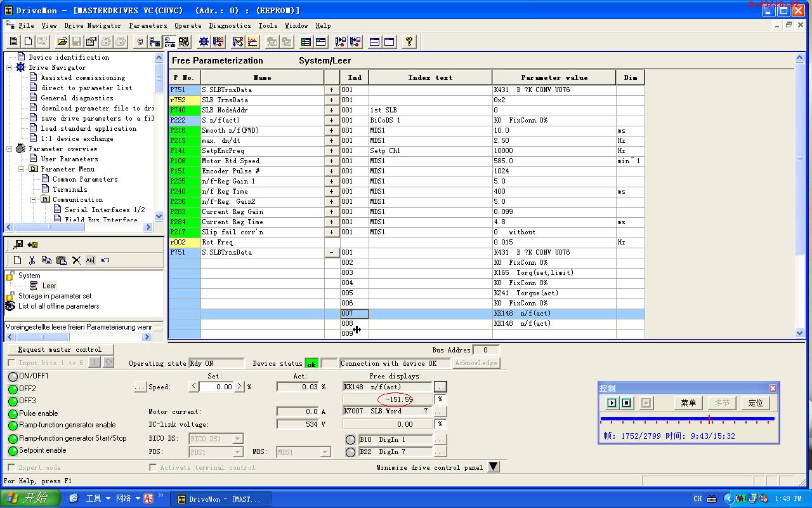
Task: Open the Tools menu
Action: click(x=268, y=25)
